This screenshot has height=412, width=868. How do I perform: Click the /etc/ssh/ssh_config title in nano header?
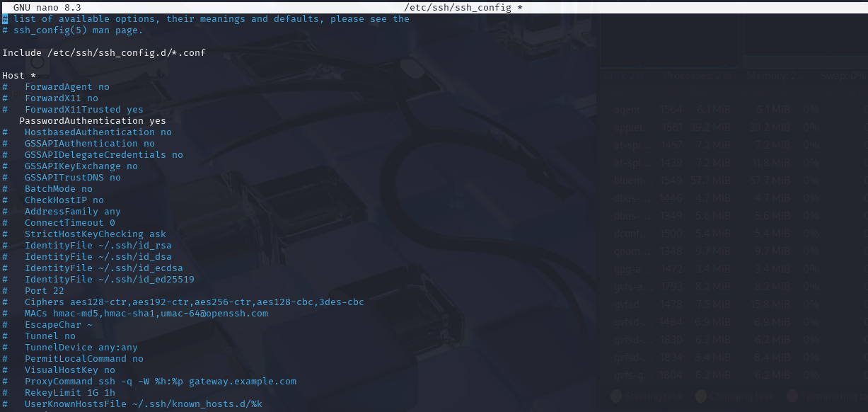tap(458, 7)
